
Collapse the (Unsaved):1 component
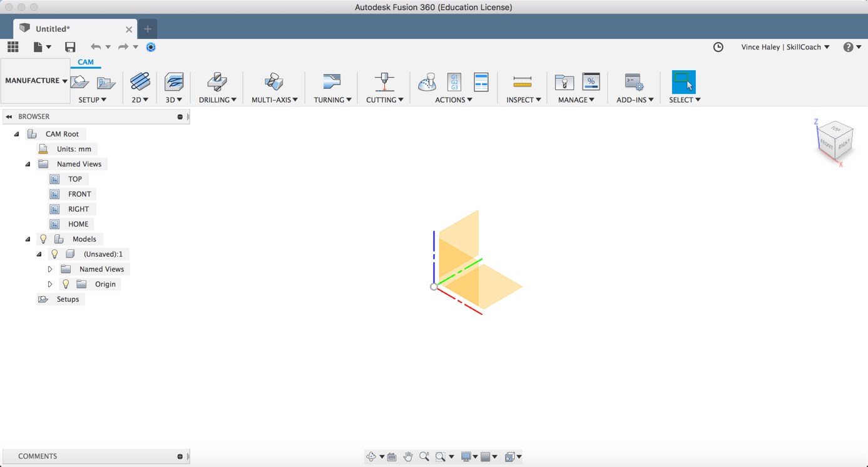click(39, 254)
